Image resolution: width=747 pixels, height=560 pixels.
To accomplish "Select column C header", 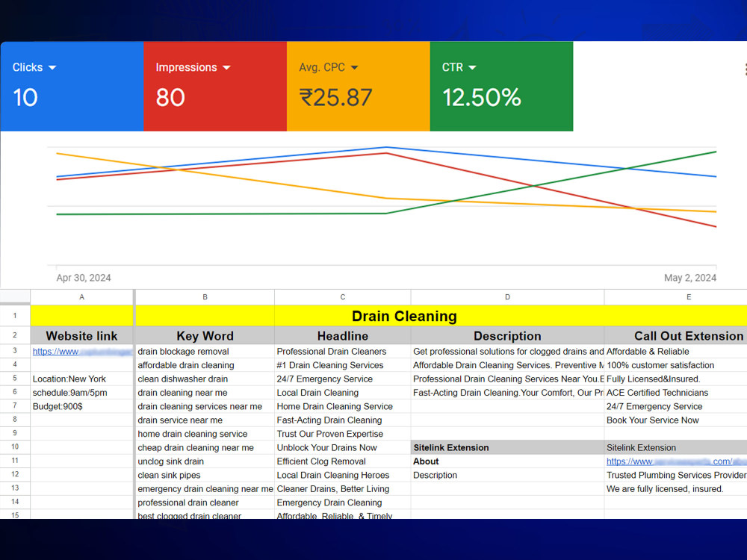I will point(343,296).
